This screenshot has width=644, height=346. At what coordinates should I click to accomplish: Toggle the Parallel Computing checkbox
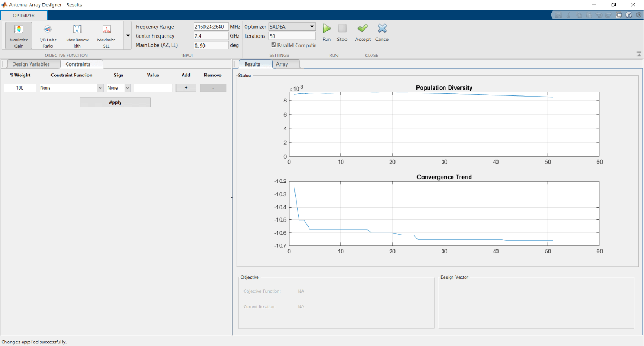[x=274, y=45]
